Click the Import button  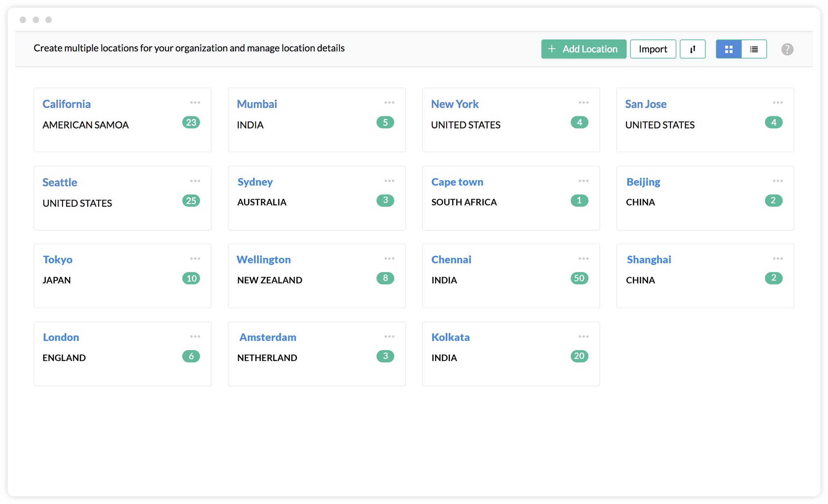coord(653,49)
